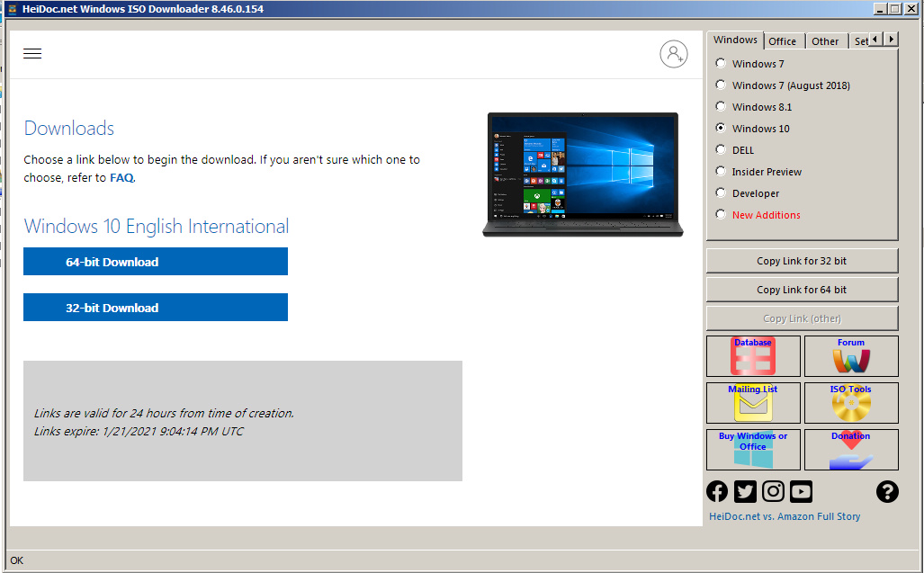Screen dimensions: 924x573
Task: Open the FAQ link
Action: tap(121, 178)
